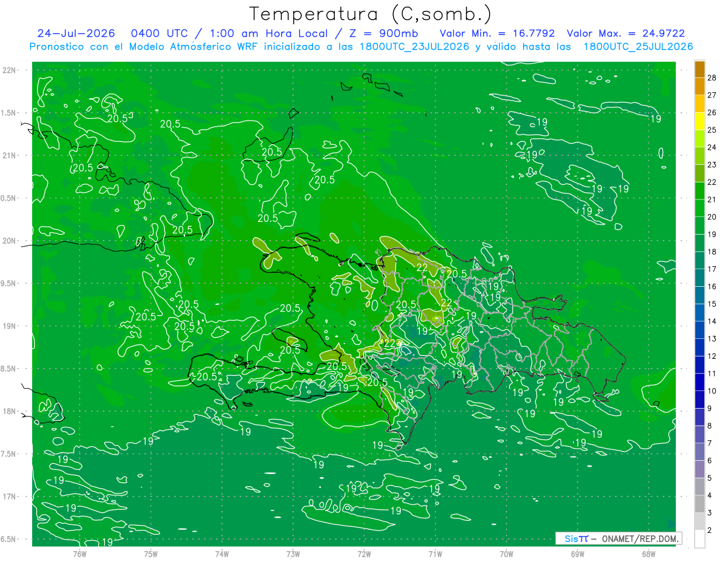Viewport: 728px width, 562px height.
Task: Click the 68W longitude axis label
Action: coord(649,554)
